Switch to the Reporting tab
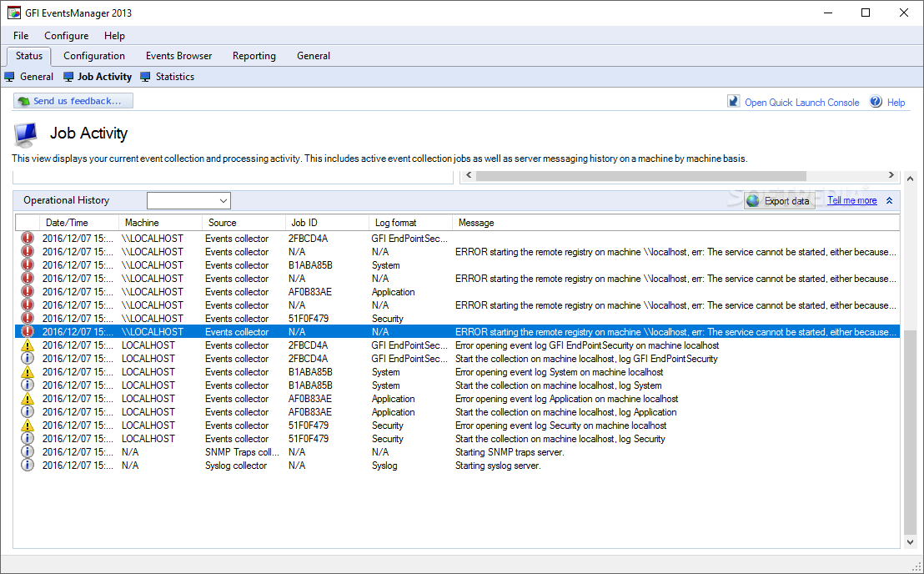Viewport: 924px width, 574px height. point(254,56)
